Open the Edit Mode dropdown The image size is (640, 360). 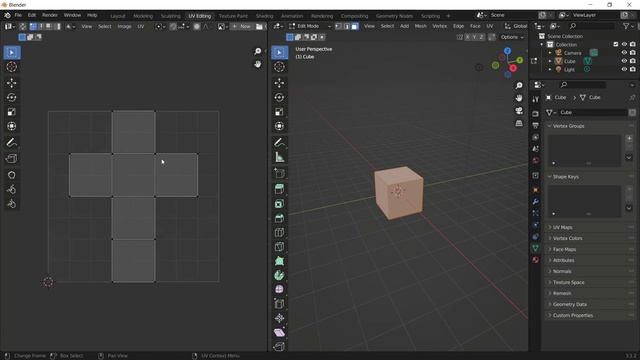(x=310, y=26)
